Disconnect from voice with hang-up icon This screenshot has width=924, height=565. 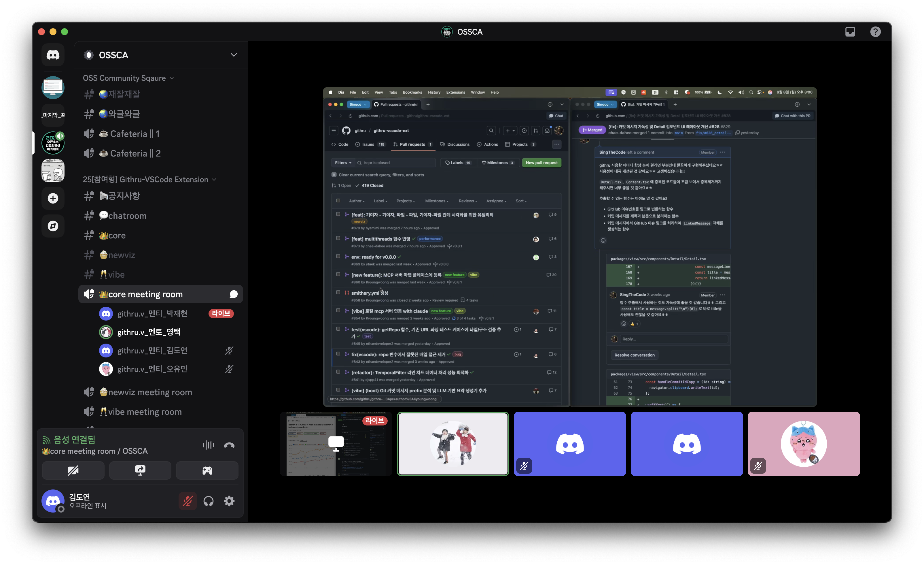pyautogui.click(x=229, y=445)
